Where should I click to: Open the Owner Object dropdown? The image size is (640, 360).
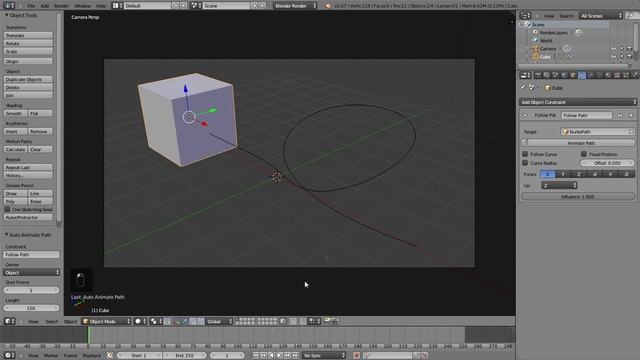click(x=31, y=272)
